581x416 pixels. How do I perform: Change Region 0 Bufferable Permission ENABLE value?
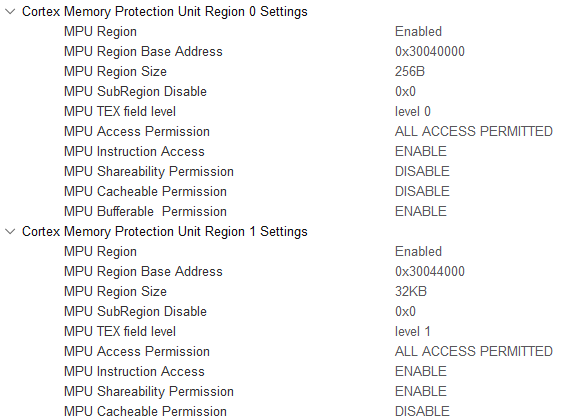[421, 212]
